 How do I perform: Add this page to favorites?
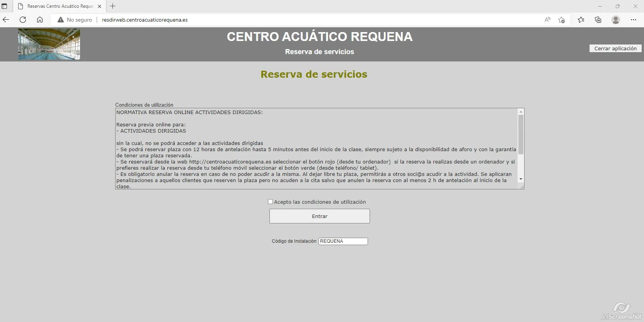coord(562,20)
